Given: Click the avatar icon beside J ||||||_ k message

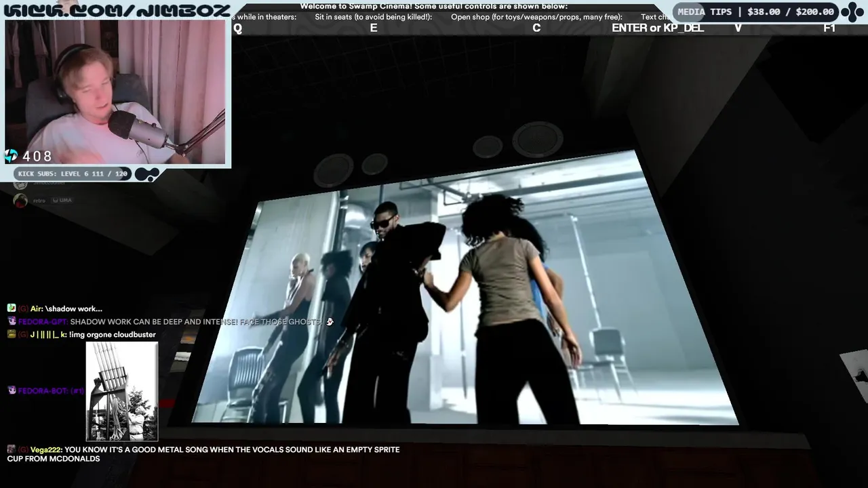Looking at the screenshot, I should coord(12,334).
